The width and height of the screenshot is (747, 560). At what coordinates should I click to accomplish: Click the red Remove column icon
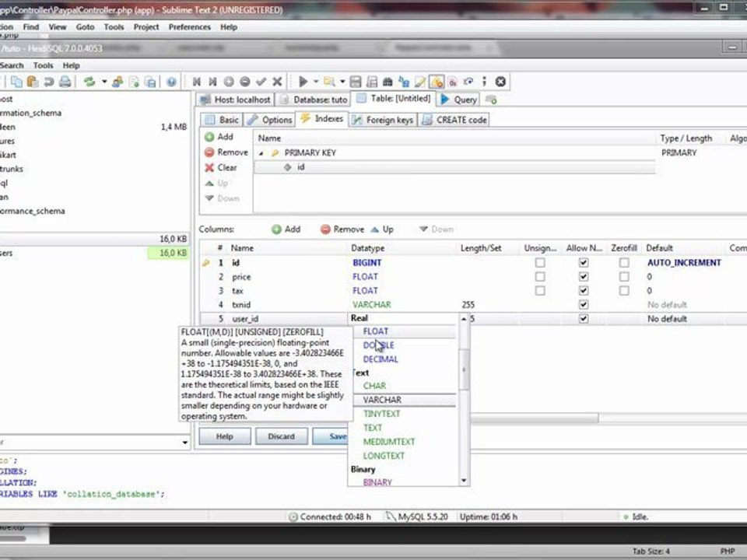click(x=325, y=229)
